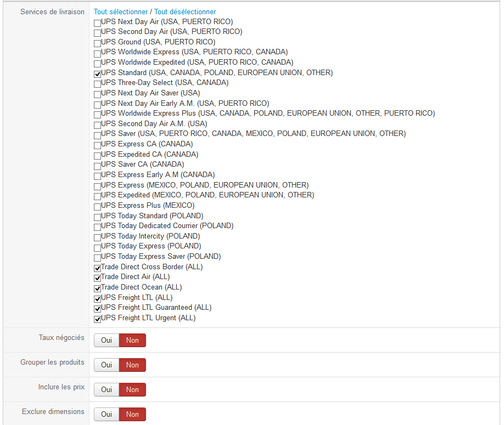Check UPS Worldwide Express Plus checkbox

click(97, 115)
